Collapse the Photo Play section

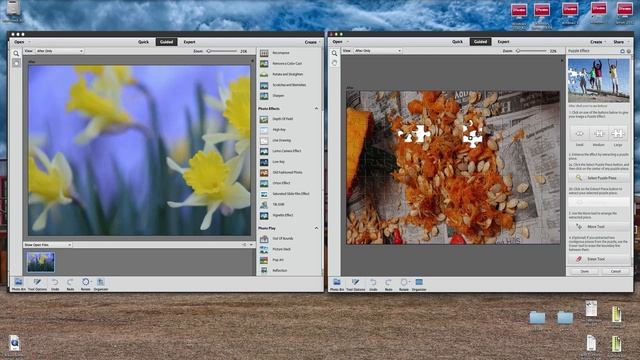click(x=316, y=228)
